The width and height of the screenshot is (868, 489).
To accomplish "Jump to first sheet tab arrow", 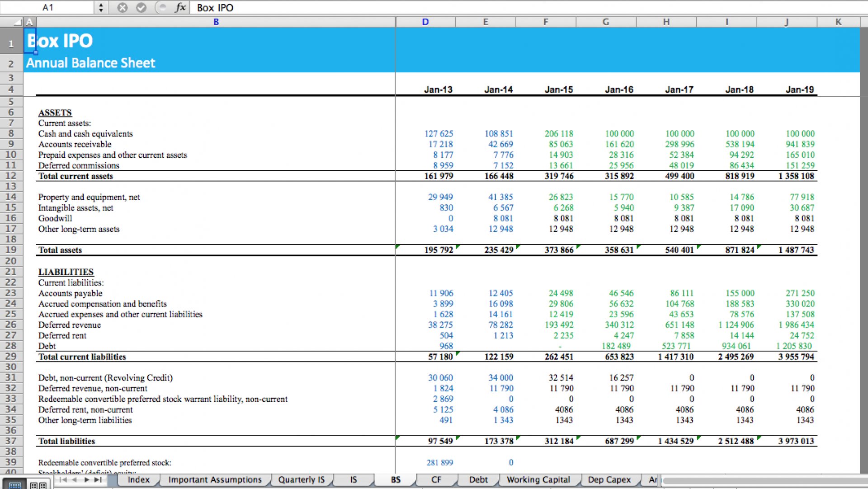I will tap(63, 480).
